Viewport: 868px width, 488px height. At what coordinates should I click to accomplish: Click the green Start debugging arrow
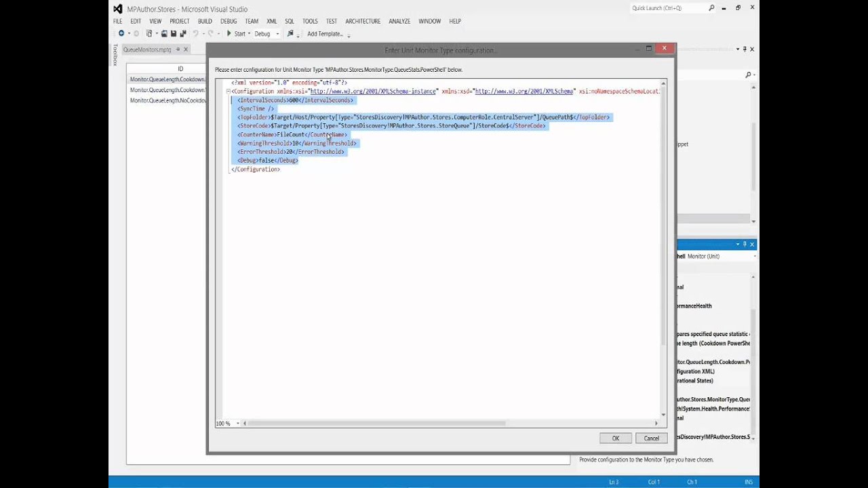229,34
